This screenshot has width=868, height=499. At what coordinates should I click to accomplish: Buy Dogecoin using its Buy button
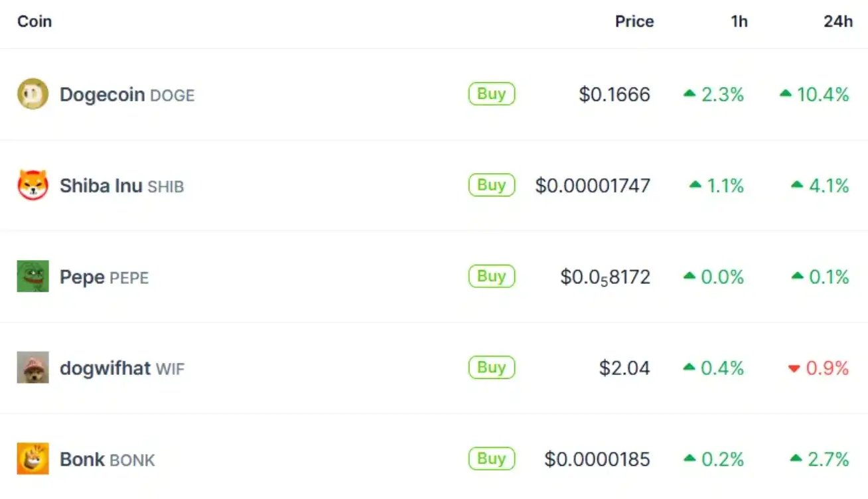[x=492, y=94]
